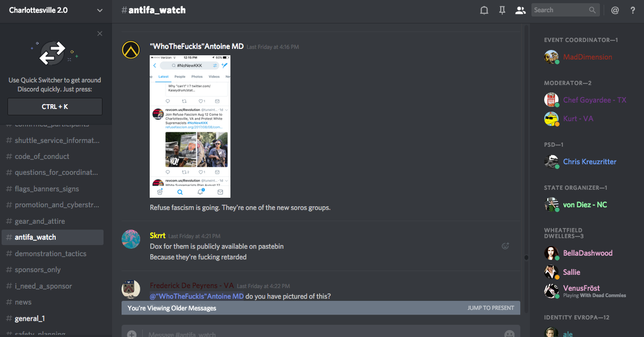Click the @mention link in Frederick's message

click(x=196, y=296)
